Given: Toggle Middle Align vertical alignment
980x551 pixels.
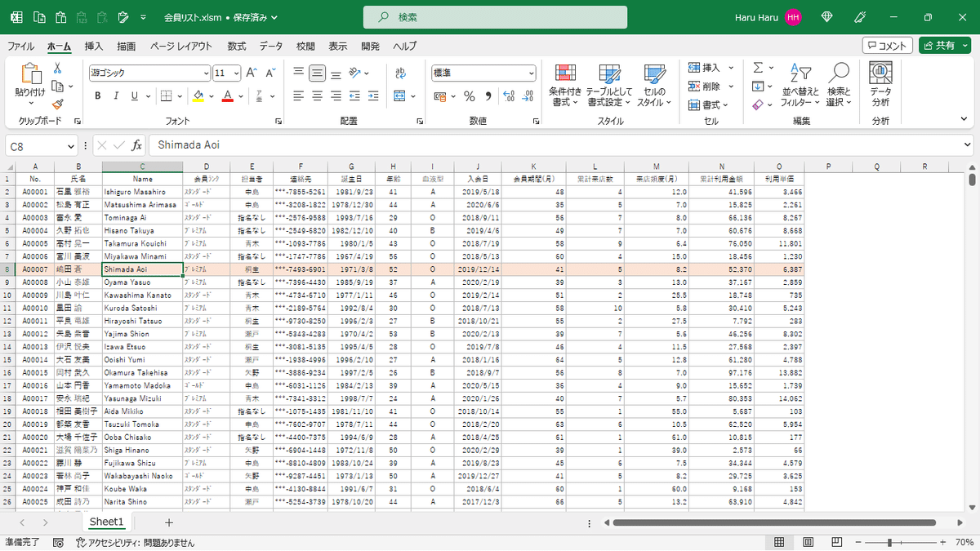Looking at the screenshot, I should [x=317, y=73].
